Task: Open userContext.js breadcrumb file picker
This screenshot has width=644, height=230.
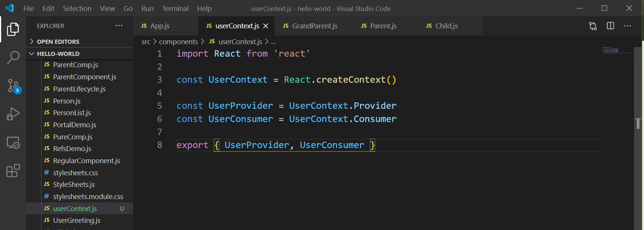Action: pyautogui.click(x=240, y=42)
